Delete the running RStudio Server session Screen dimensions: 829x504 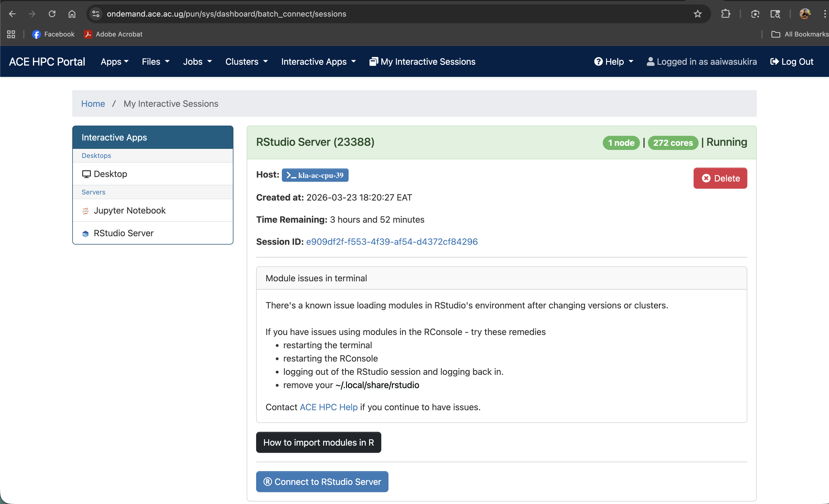720,178
